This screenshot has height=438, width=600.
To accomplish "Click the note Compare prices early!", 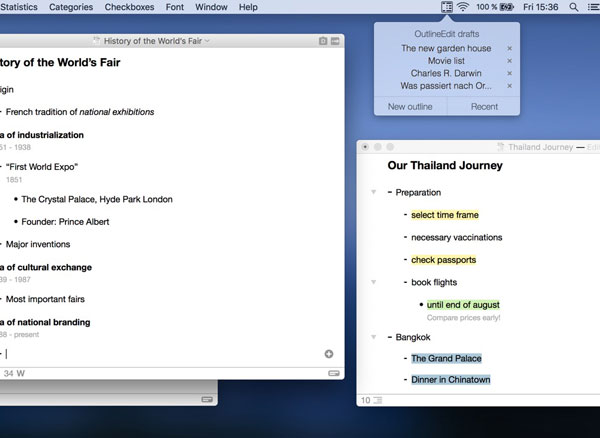I will [463, 318].
